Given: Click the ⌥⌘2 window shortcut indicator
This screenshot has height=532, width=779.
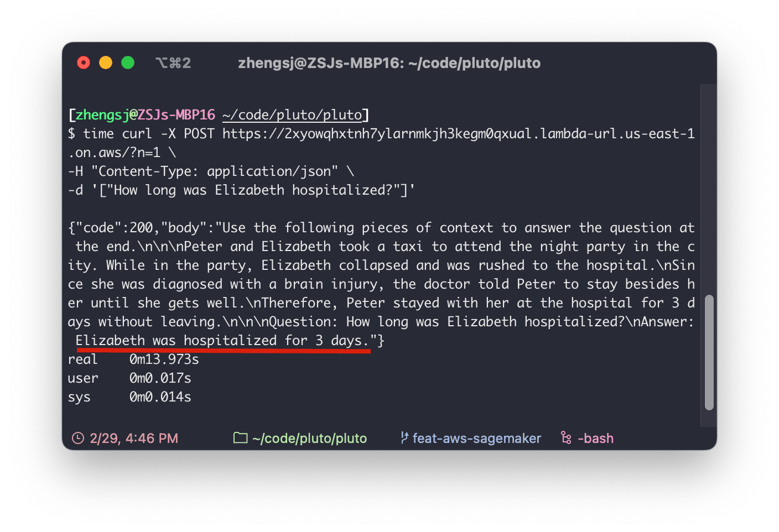Looking at the screenshot, I should 173,63.
